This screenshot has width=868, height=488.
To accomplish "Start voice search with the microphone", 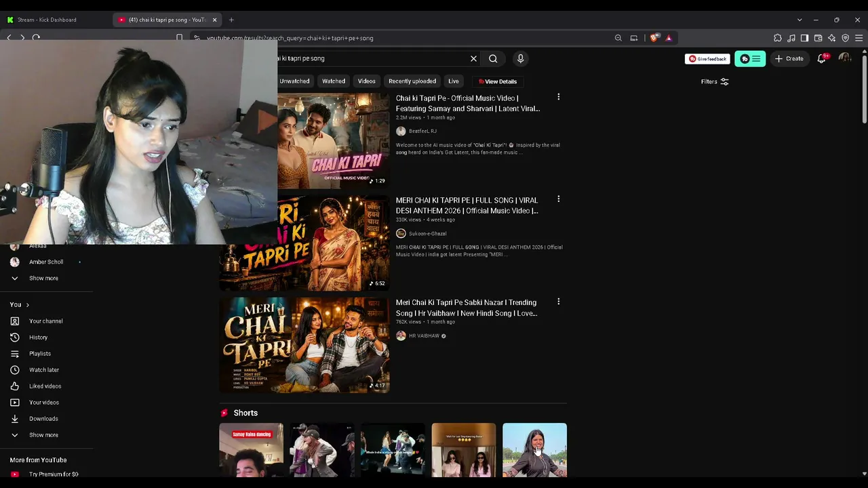I will (520, 58).
